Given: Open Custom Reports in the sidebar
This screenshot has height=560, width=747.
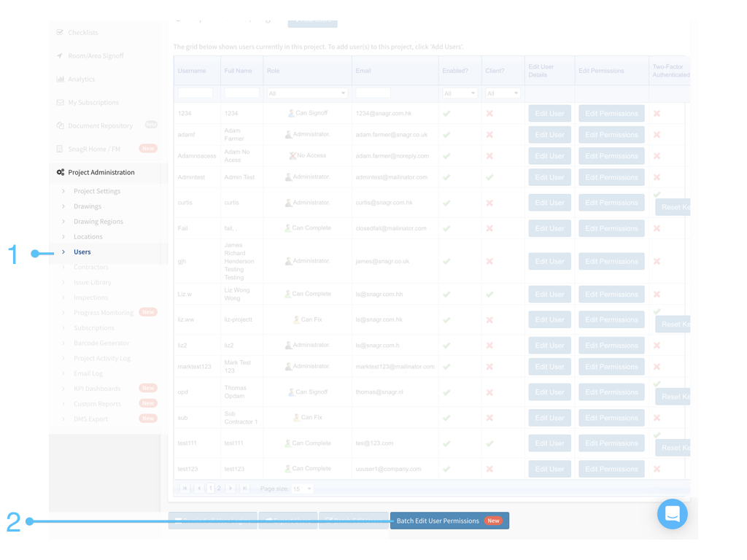Looking at the screenshot, I should (x=97, y=404).
